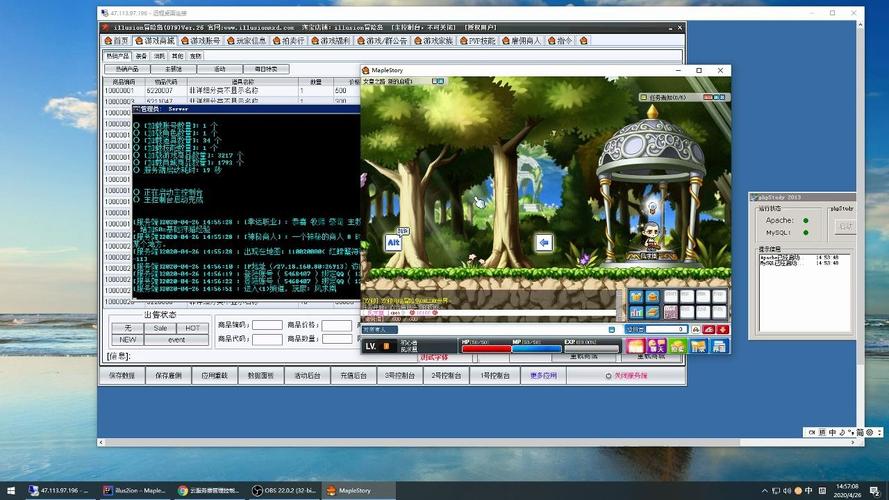Click the horizontal scrollbar of remote desktop window
Screen dimensions: 889x500
coord(422,442)
